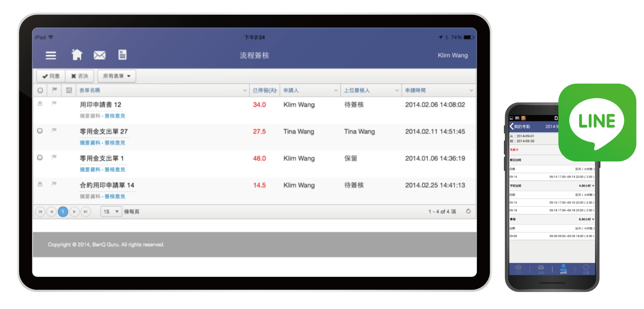Go to the first page arrow

40,212
